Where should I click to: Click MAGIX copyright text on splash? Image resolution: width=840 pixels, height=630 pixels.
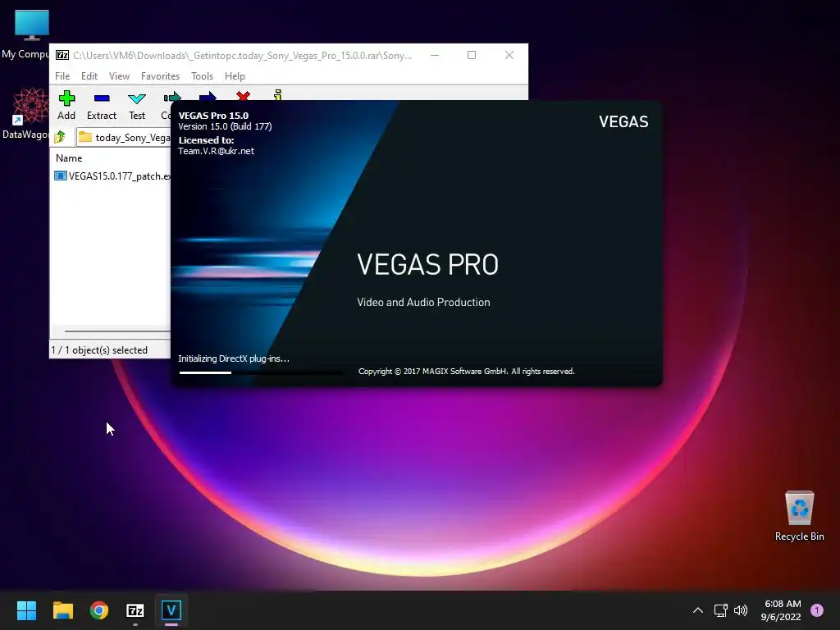click(466, 372)
